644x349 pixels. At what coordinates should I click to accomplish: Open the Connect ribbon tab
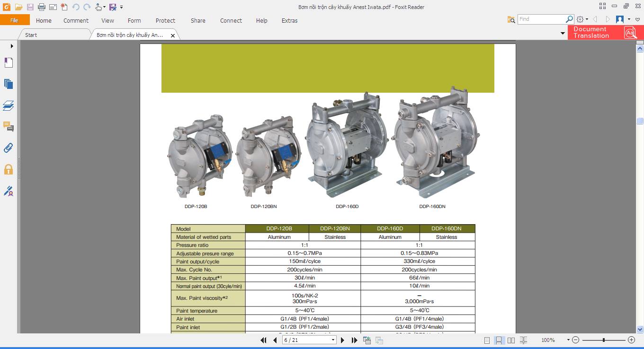pyautogui.click(x=231, y=20)
